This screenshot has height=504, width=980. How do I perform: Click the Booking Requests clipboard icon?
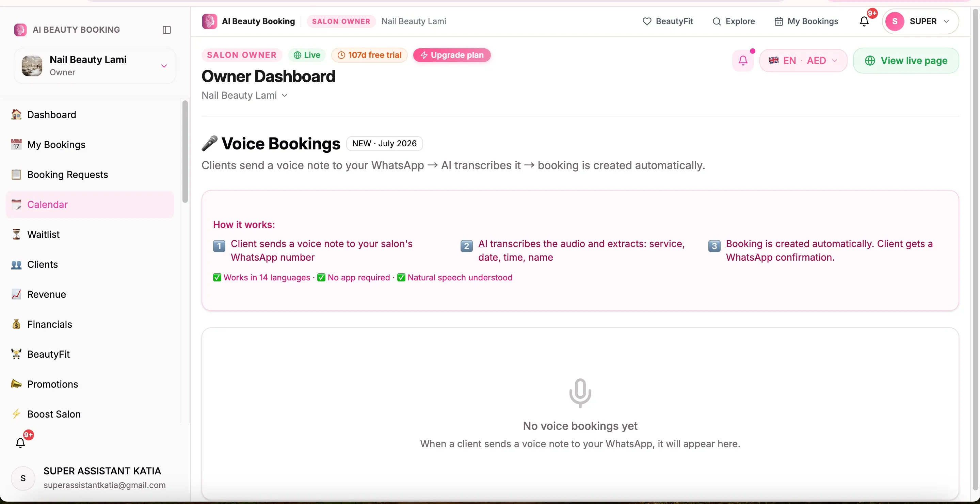click(16, 174)
